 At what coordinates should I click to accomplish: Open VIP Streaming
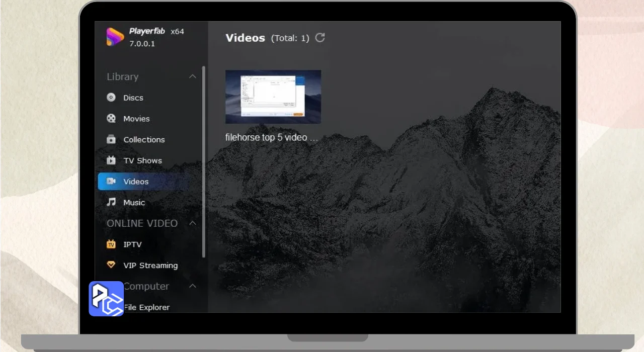(x=150, y=265)
